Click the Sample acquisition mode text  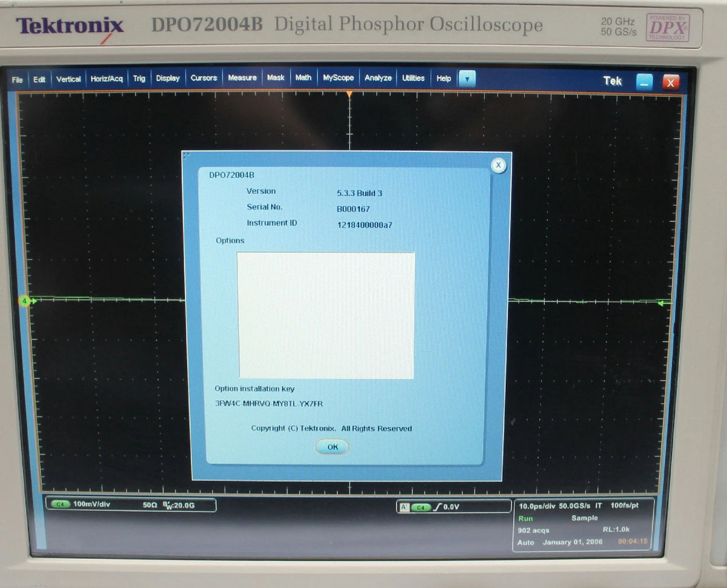tap(585, 518)
